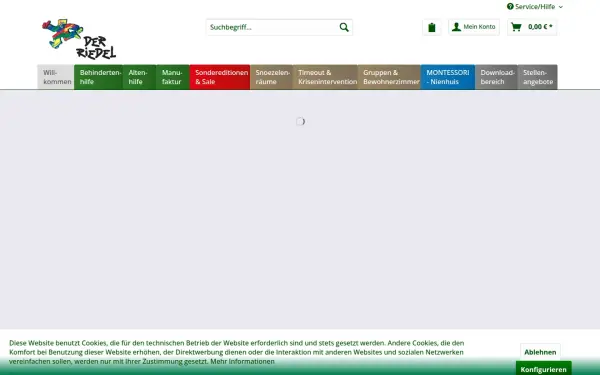Click the Service/Hilfe question mark icon
Viewport: 600px width, 375px height.
coord(510,7)
